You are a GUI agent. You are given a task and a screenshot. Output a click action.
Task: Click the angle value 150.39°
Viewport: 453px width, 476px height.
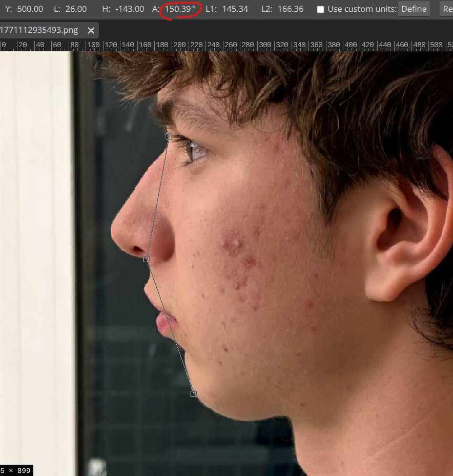[180, 9]
